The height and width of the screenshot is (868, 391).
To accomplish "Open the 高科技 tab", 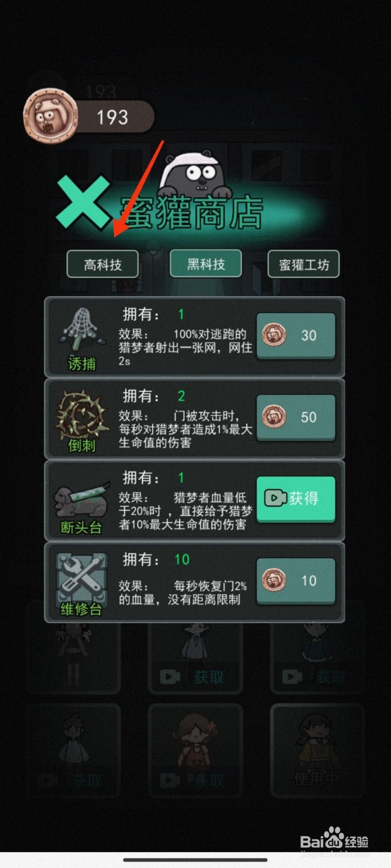I will coord(103,265).
